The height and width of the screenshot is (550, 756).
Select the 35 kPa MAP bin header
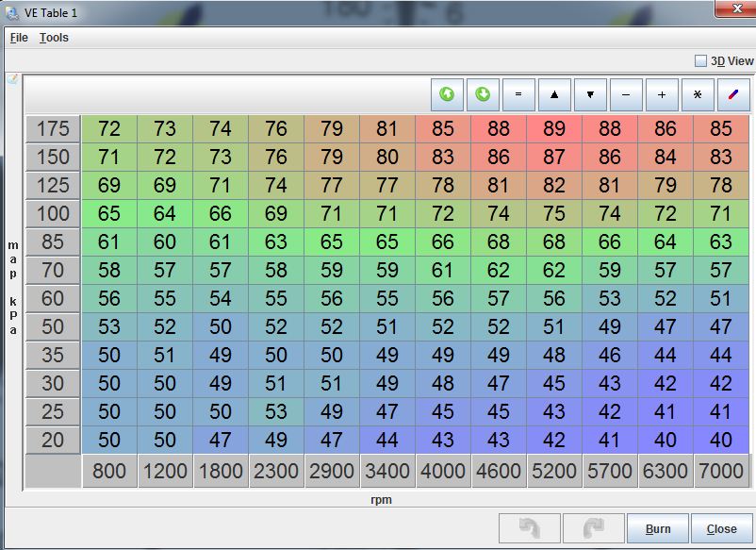point(53,355)
